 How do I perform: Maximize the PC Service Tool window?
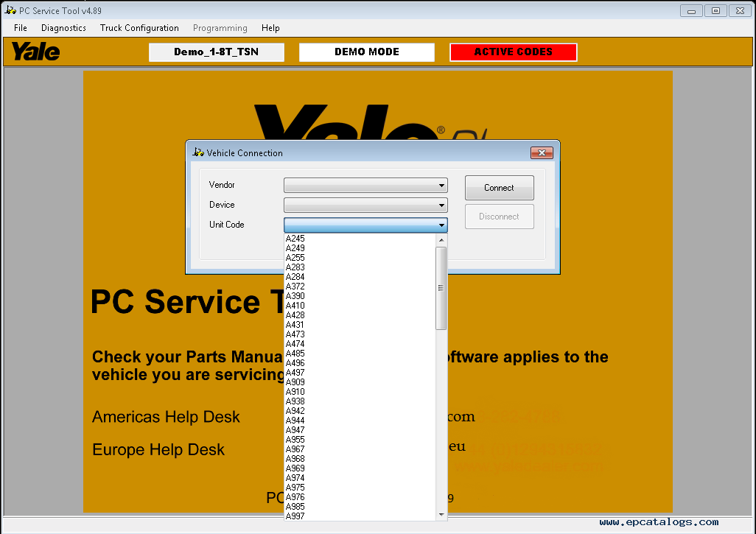715,10
